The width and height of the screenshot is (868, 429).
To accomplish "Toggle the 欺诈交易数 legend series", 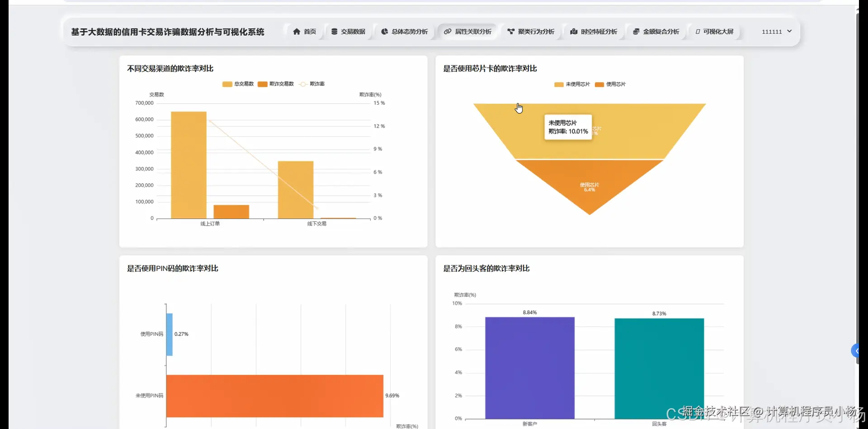I will pos(276,84).
